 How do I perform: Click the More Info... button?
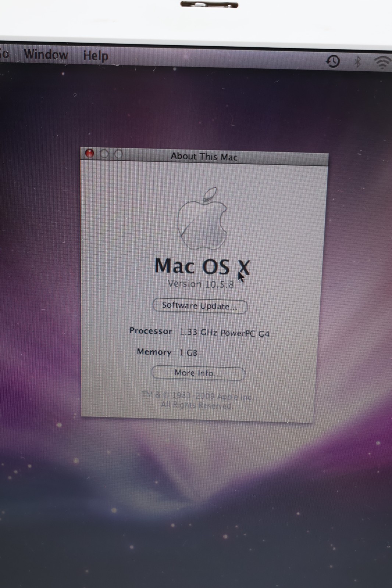click(x=198, y=373)
